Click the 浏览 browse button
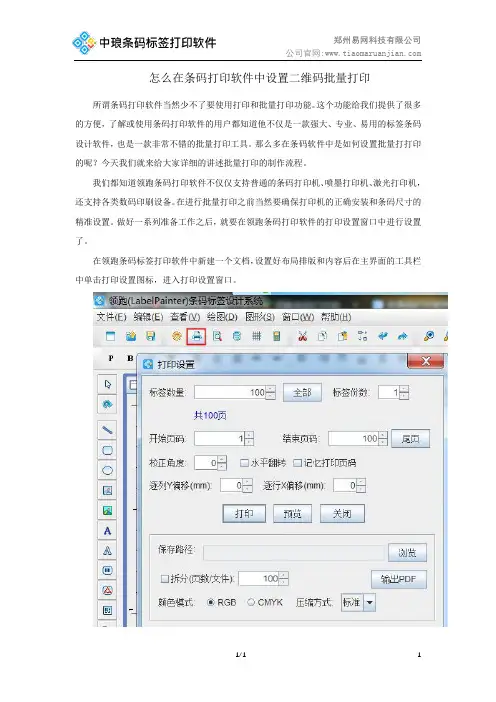 407,552
